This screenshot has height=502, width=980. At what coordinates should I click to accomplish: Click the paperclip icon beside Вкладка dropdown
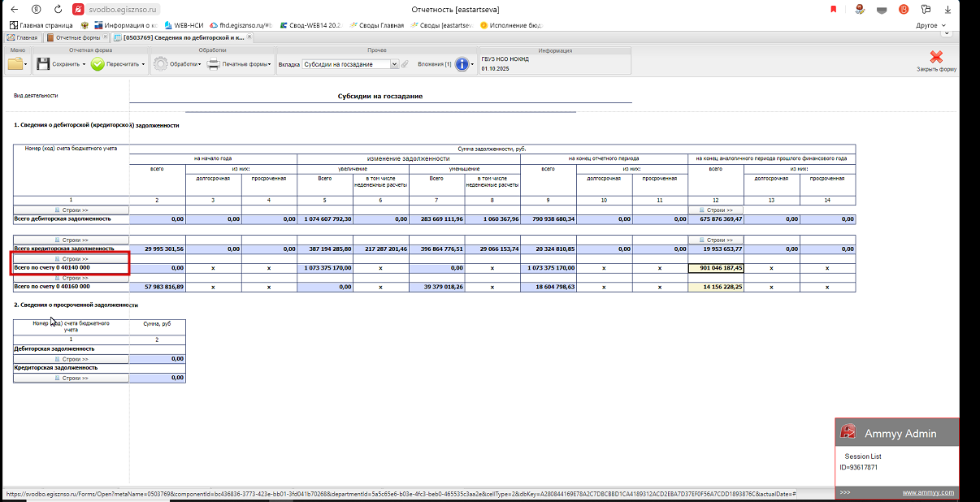tap(405, 64)
